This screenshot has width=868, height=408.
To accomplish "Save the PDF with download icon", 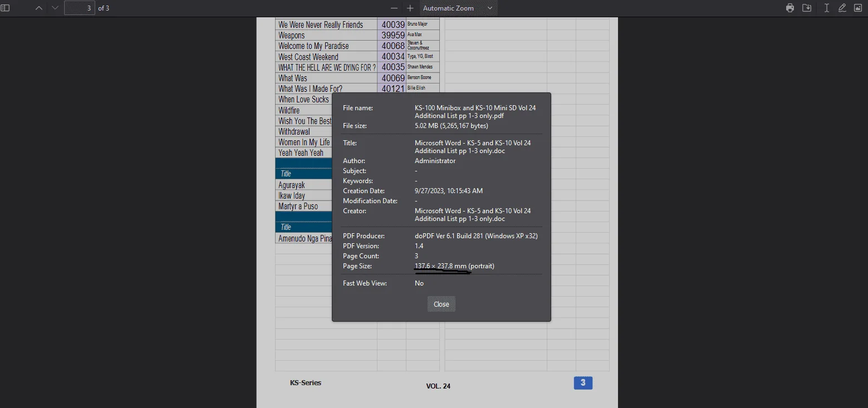I will [x=807, y=8].
